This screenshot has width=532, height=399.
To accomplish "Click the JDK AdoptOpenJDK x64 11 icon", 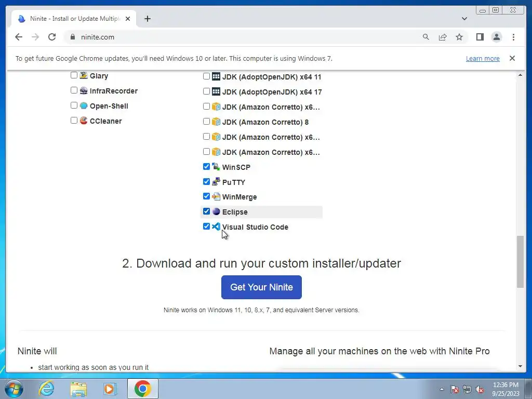I will pyautogui.click(x=216, y=76).
